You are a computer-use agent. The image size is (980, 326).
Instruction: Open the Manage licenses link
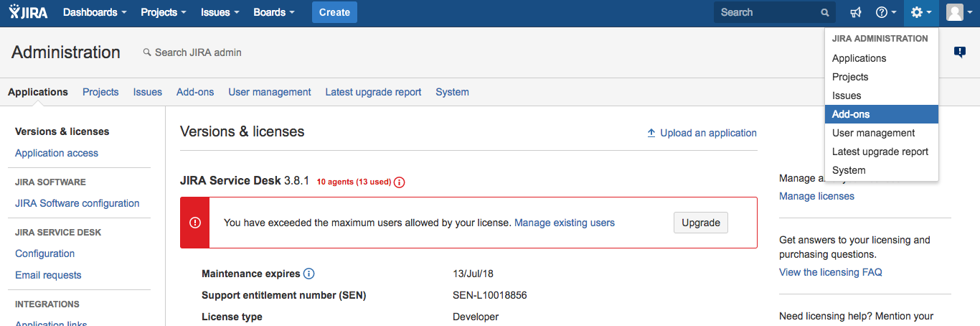tap(816, 196)
